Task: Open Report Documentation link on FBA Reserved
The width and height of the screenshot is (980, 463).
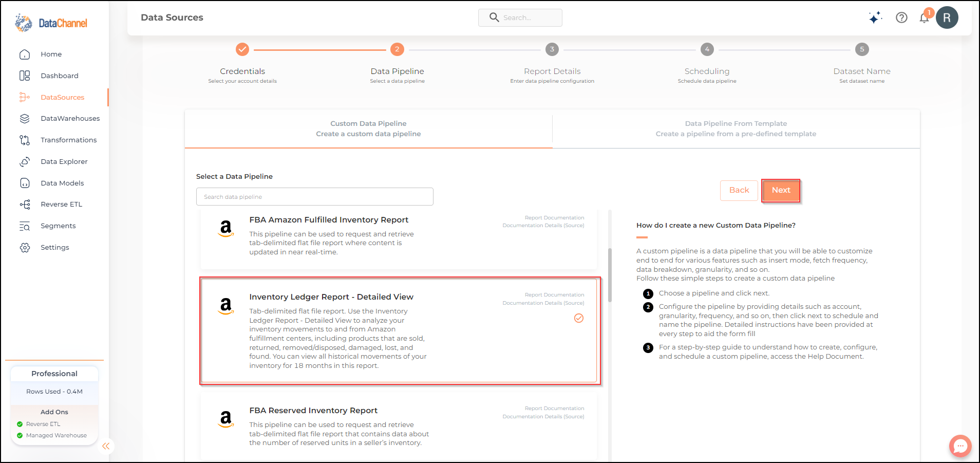Action: (554, 409)
